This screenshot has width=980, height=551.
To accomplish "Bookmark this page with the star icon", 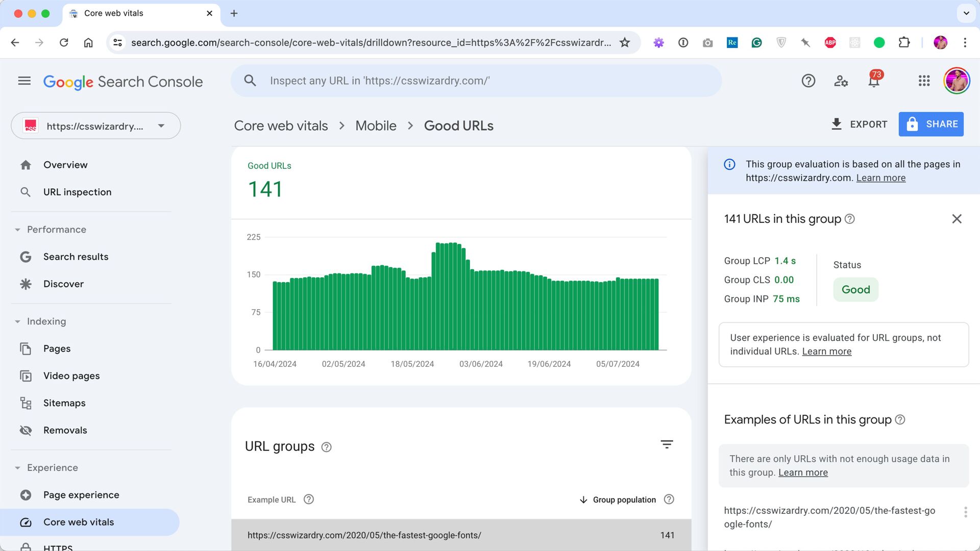I will point(625,42).
